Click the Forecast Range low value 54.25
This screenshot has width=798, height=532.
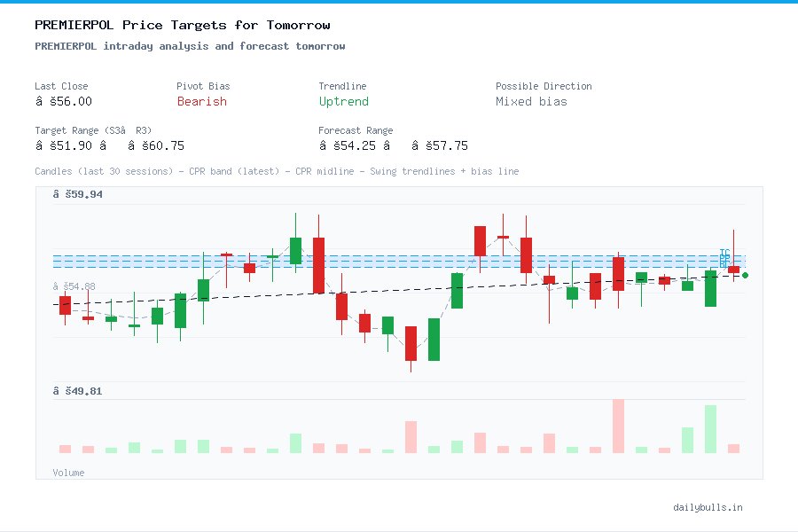[x=347, y=145]
